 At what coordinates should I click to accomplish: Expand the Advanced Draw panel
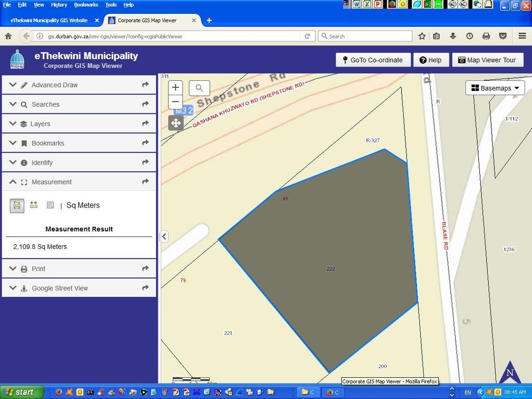pyautogui.click(x=79, y=85)
